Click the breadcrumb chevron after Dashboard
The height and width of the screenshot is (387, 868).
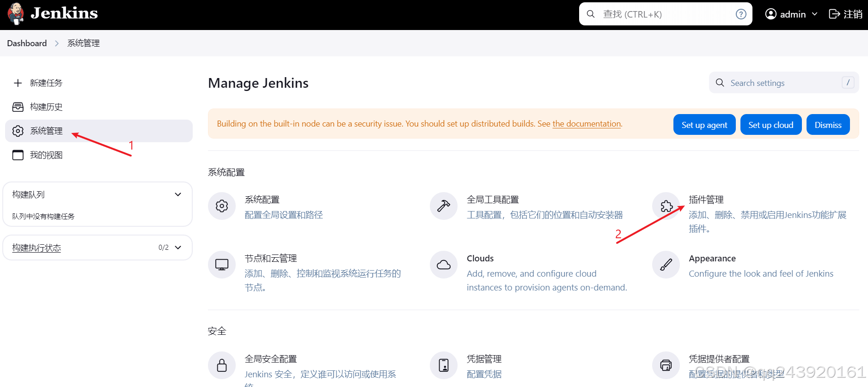57,43
